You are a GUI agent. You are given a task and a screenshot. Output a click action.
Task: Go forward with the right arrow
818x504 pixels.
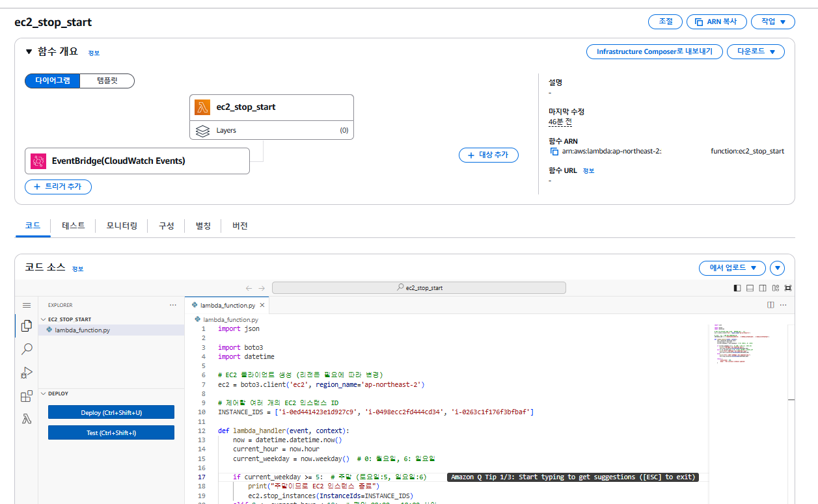coord(262,288)
